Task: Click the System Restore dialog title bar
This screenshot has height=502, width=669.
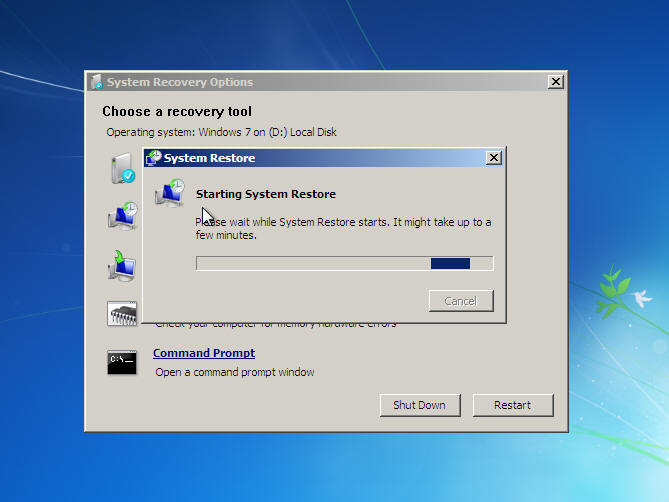Action: click(x=320, y=158)
